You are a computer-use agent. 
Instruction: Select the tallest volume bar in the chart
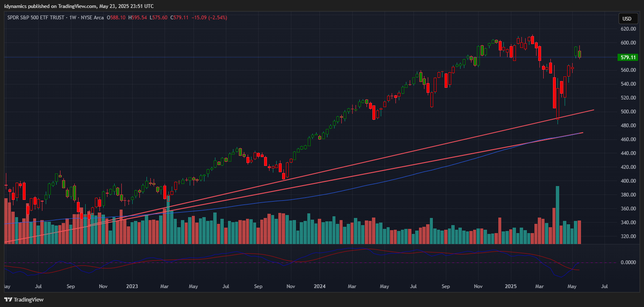click(x=558, y=215)
